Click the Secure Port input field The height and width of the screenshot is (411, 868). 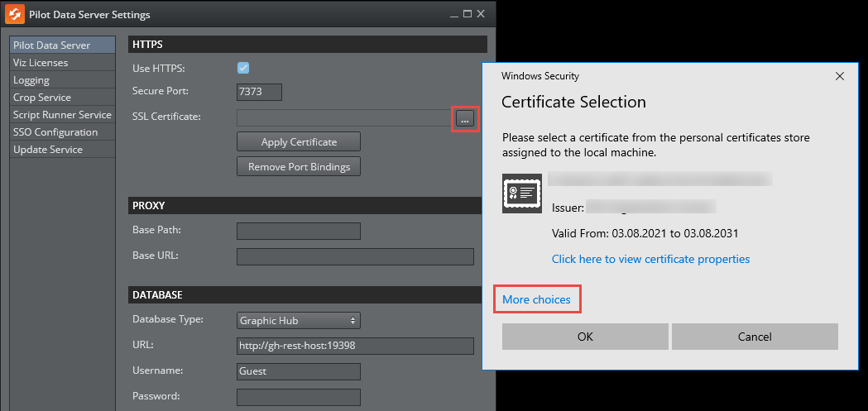[259, 92]
